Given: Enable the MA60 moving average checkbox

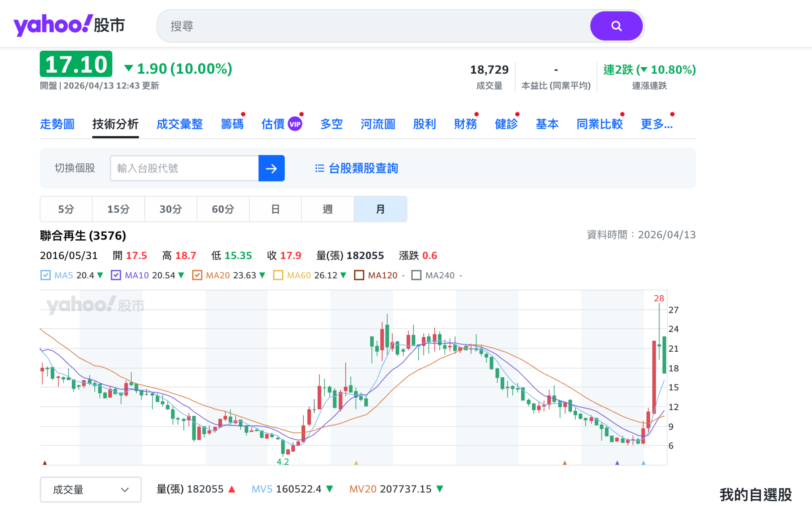Looking at the screenshot, I should tap(278, 275).
